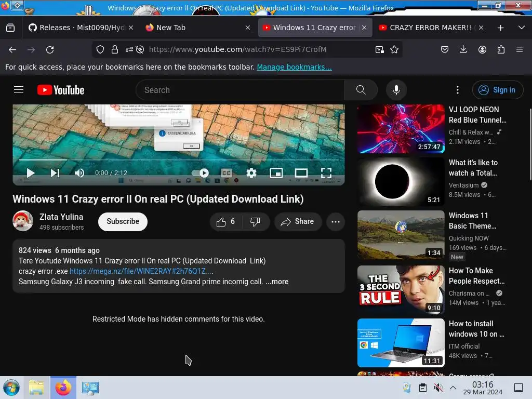Open video player settings gear
The height and width of the screenshot is (399, 532).
[x=251, y=173]
